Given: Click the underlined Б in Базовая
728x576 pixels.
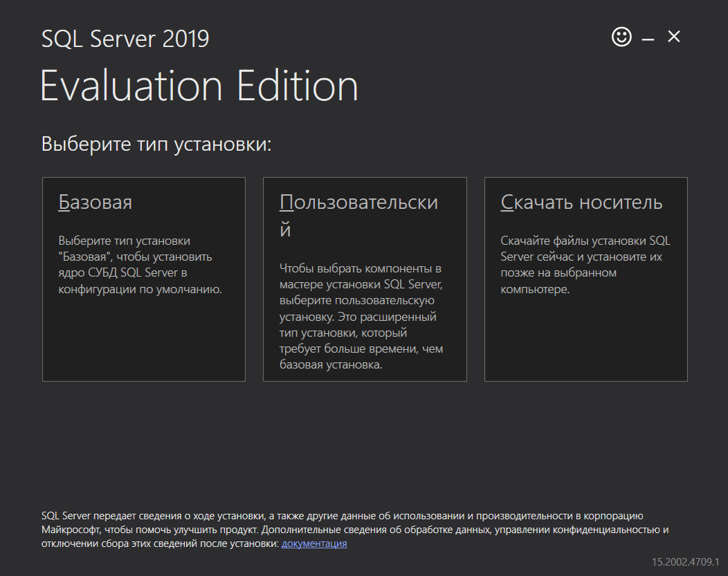Looking at the screenshot, I should point(64,203).
